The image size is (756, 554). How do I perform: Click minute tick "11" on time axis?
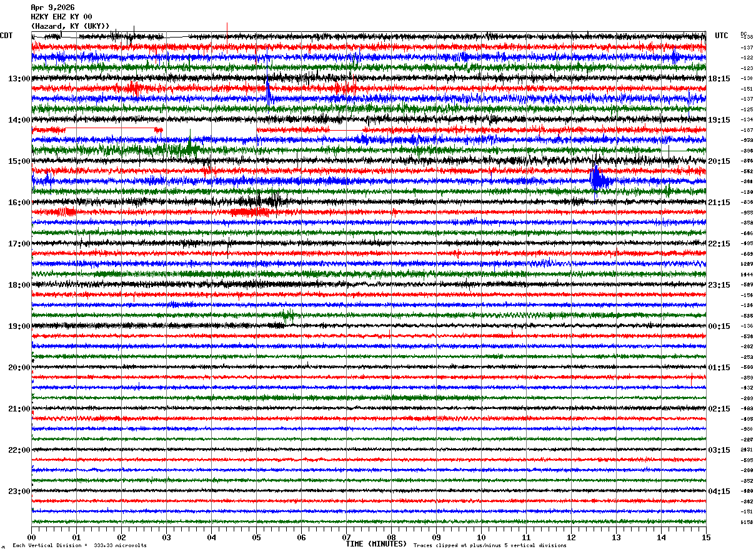point(526,537)
